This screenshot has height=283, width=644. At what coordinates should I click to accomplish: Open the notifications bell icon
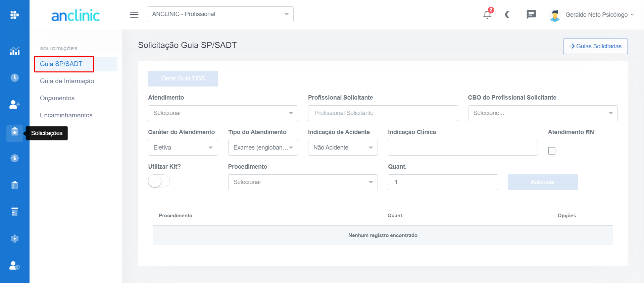(488, 15)
